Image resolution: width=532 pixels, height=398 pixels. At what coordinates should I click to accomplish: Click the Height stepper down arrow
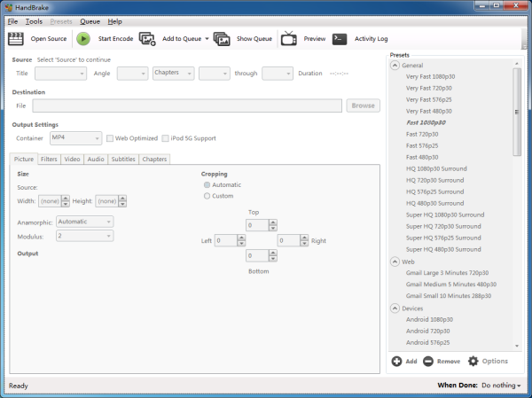(x=123, y=204)
